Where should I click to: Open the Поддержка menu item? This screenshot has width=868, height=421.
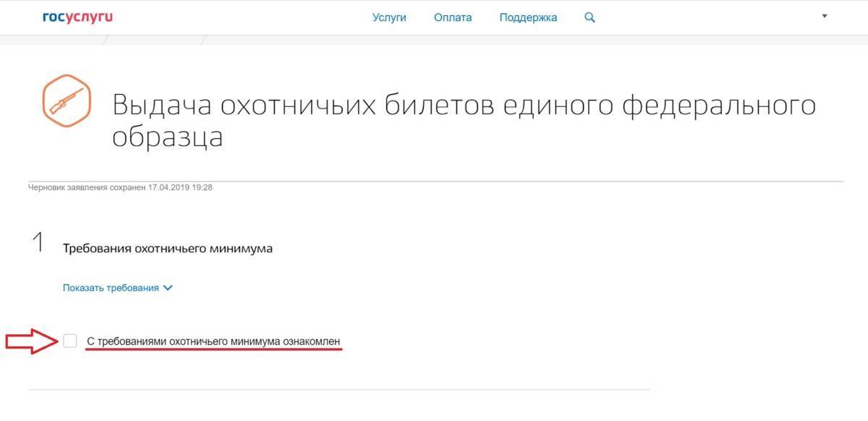pos(528,17)
